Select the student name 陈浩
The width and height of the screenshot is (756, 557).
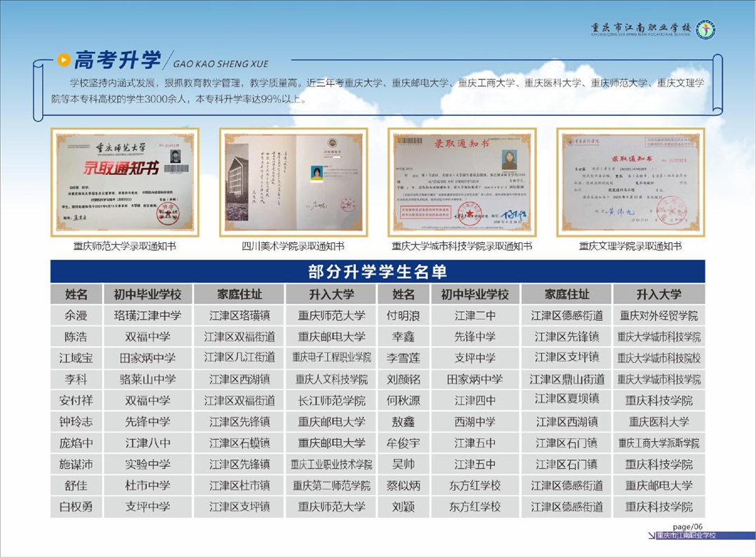point(77,336)
